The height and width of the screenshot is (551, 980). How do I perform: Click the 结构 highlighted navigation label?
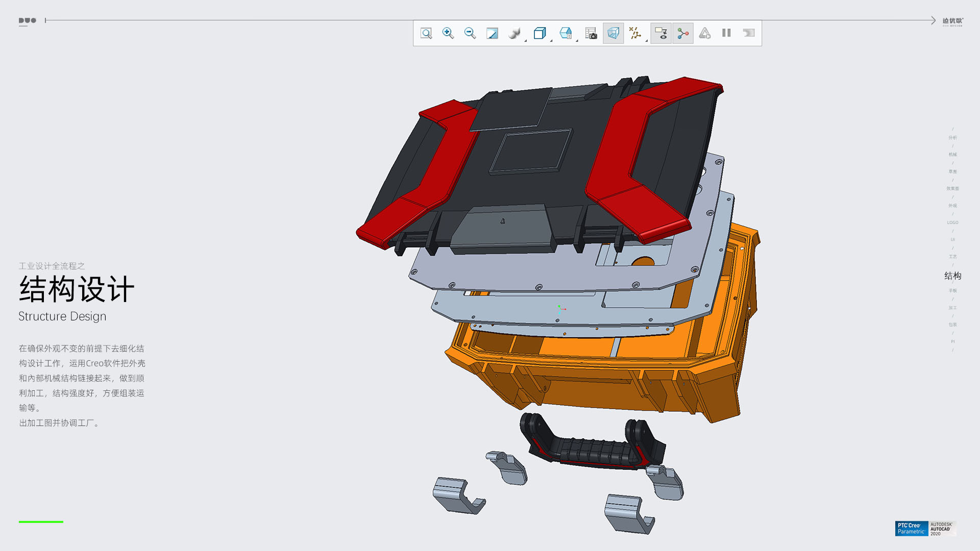(952, 275)
